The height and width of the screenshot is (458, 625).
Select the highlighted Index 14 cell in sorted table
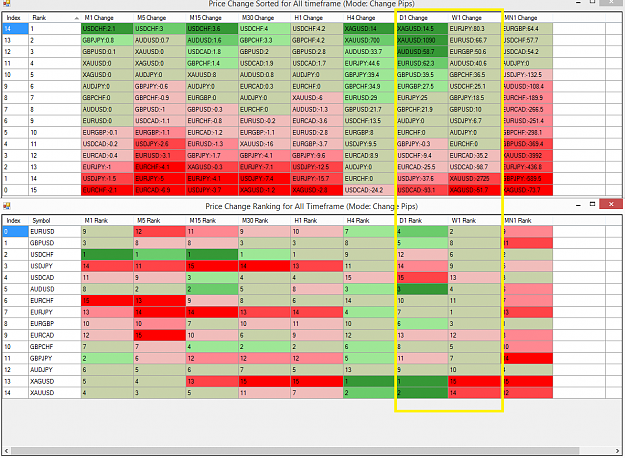pyautogui.click(x=15, y=29)
